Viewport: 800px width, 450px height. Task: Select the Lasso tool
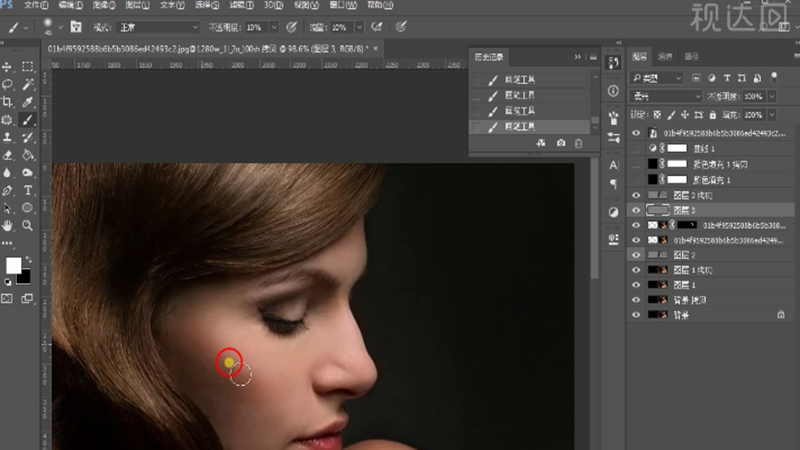coord(7,84)
